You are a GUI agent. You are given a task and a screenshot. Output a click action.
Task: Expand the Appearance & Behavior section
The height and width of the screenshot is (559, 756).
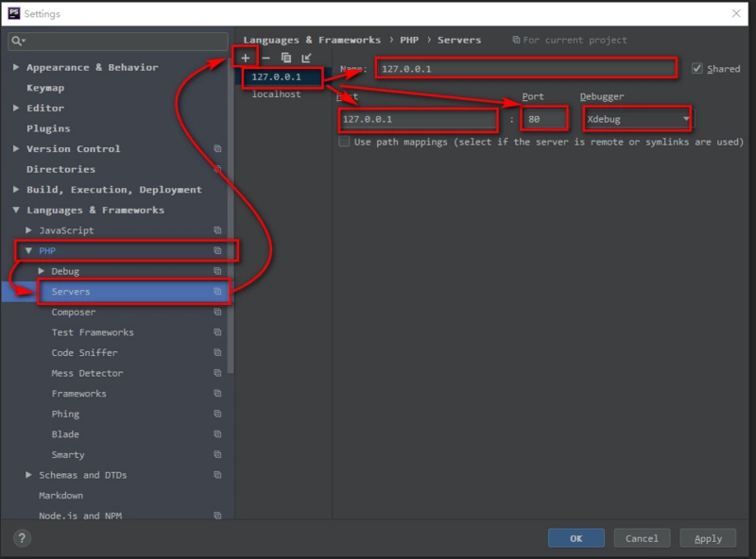point(17,68)
